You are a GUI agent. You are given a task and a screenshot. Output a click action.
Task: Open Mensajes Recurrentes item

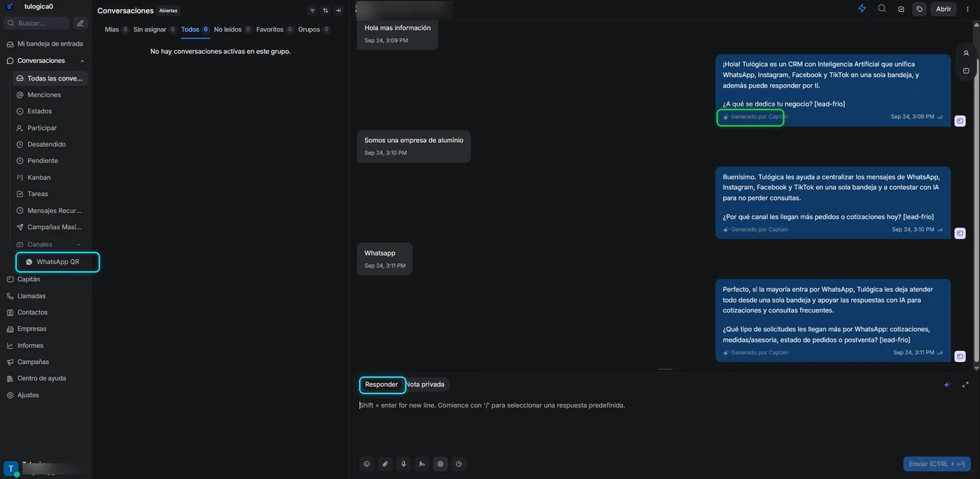(50, 211)
